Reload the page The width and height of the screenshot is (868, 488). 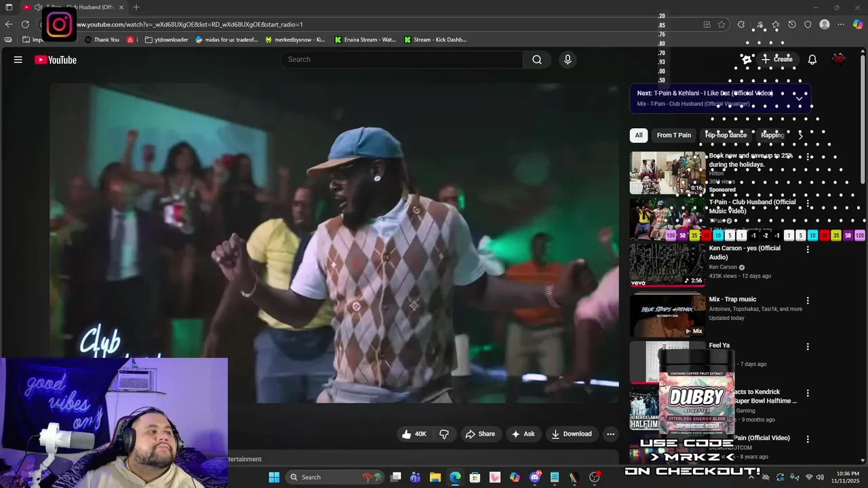point(25,24)
